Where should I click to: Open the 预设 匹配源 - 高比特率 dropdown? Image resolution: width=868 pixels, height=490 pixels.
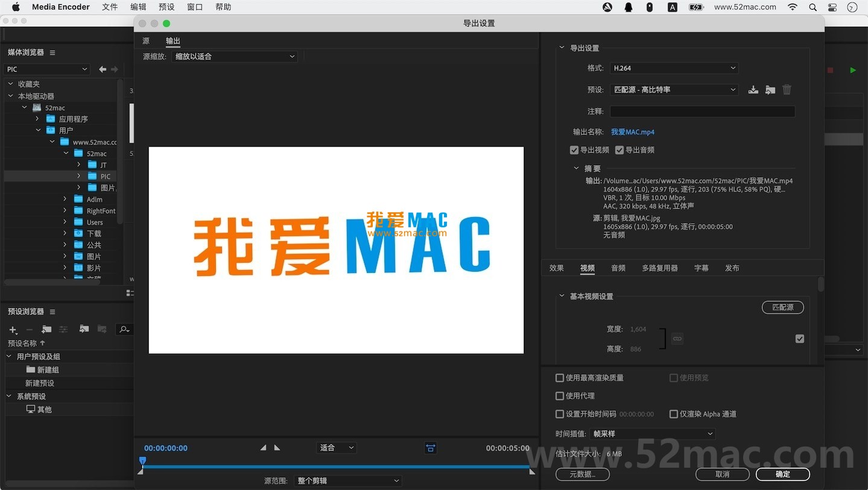click(674, 90)
